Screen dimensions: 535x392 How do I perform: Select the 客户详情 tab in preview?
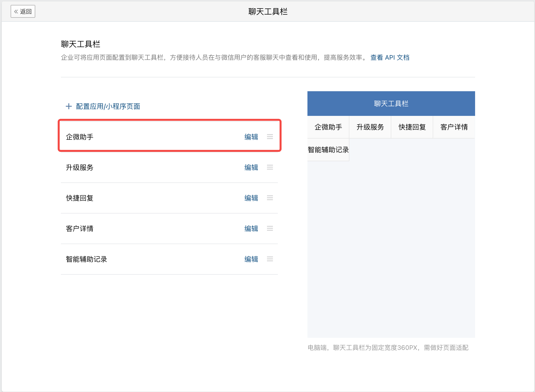[454, 127]
